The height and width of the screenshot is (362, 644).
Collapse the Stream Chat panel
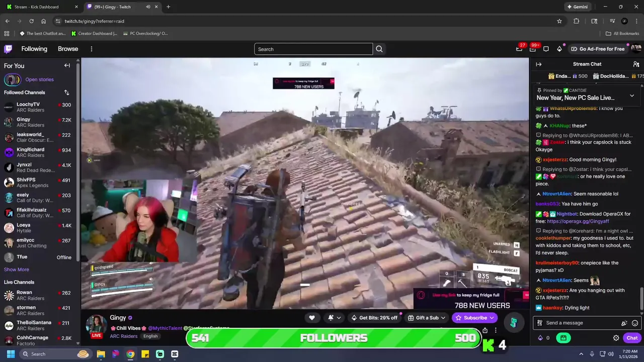538,64
